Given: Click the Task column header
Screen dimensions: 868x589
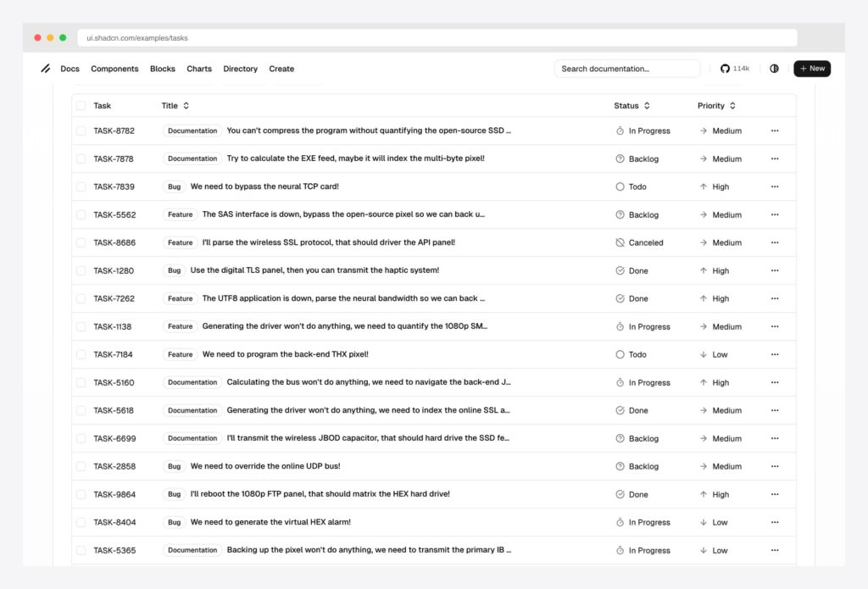Looking at the screenshot, I should pos(102,106).
